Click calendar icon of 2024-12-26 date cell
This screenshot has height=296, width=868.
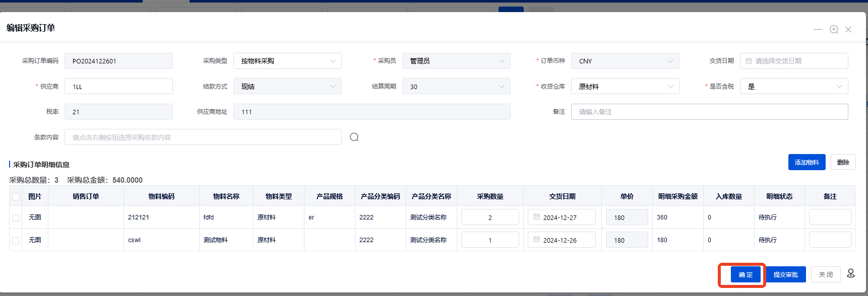tap(537, 239)
